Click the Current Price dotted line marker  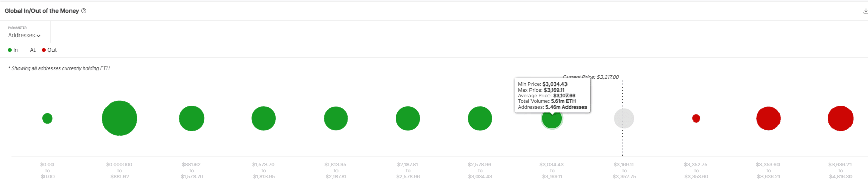pos(623,117)
